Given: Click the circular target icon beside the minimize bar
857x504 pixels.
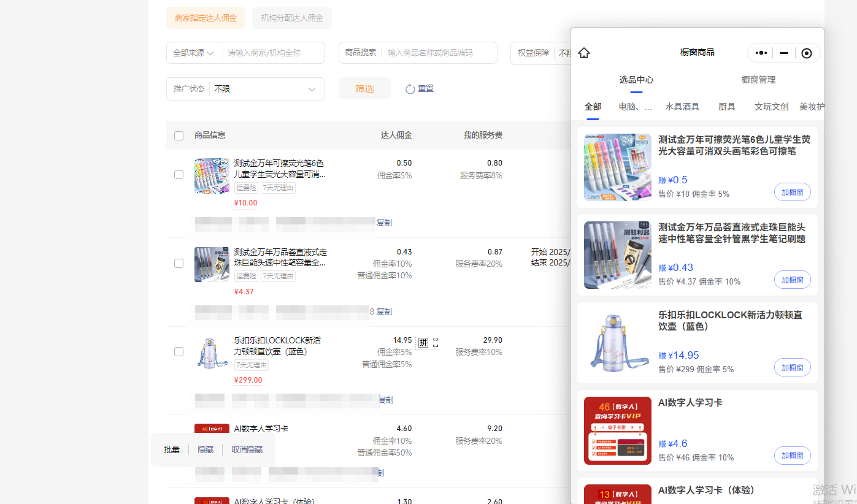Looking at the screenshot, I should [807, 53].
